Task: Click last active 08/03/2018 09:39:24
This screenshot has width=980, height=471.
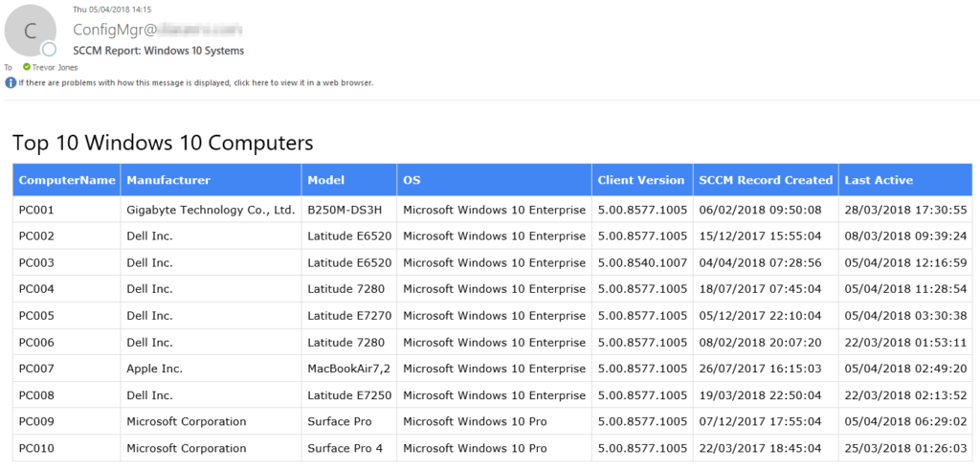Action: (x=905, y=236)
